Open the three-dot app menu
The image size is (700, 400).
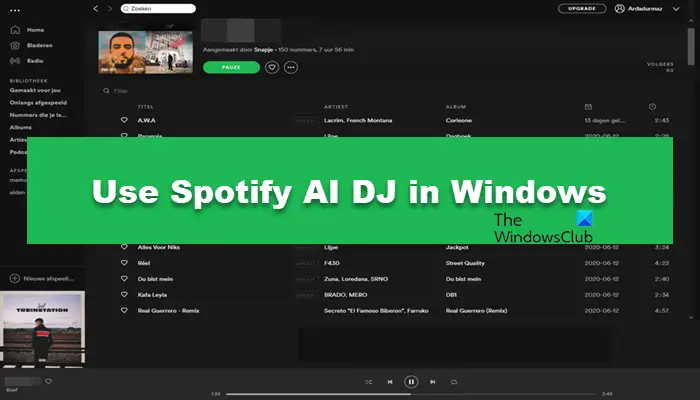click(x=15, y=10)
